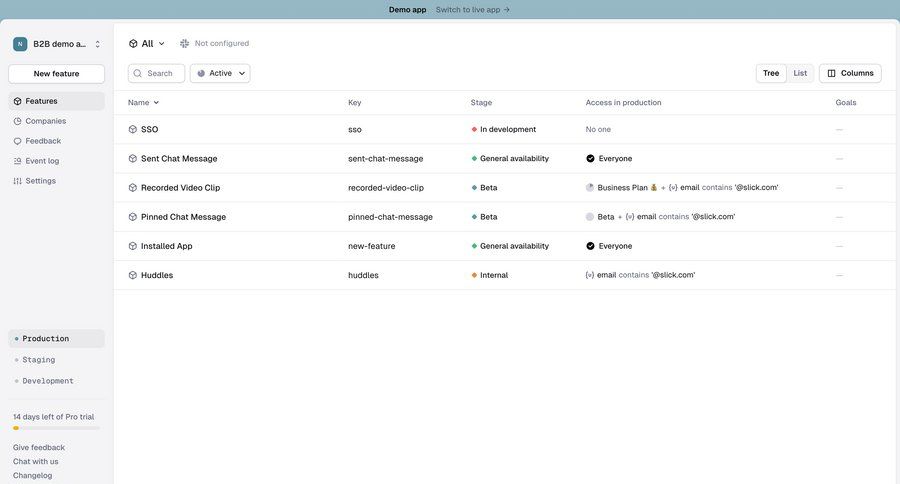Screen dimensions: 900x484
Task: Open the Huddles feature
Action: [157, 275]
